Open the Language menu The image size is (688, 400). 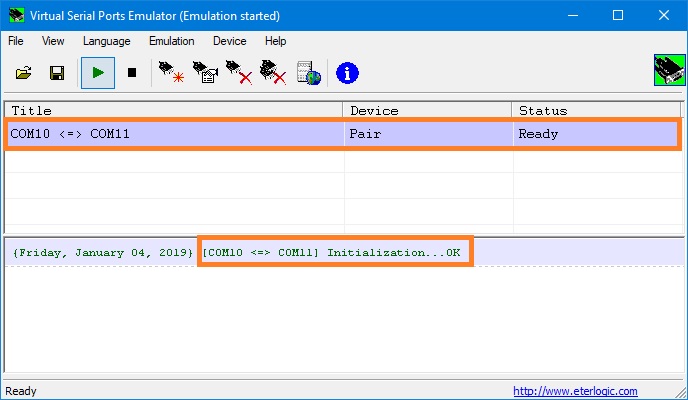107,41
